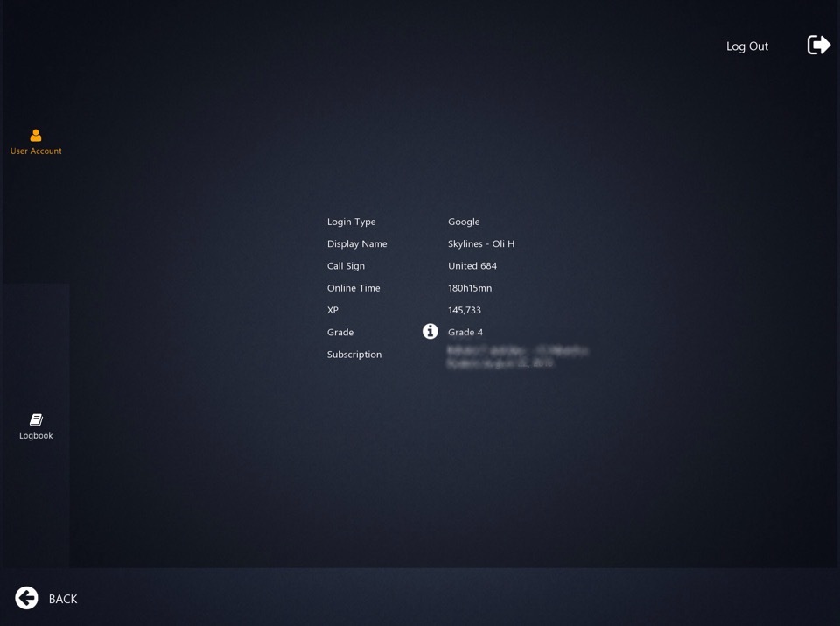This screenshot has width=840, height=626.
Task: Select the Logbook sidebar label
Action: tap(36, 436)
